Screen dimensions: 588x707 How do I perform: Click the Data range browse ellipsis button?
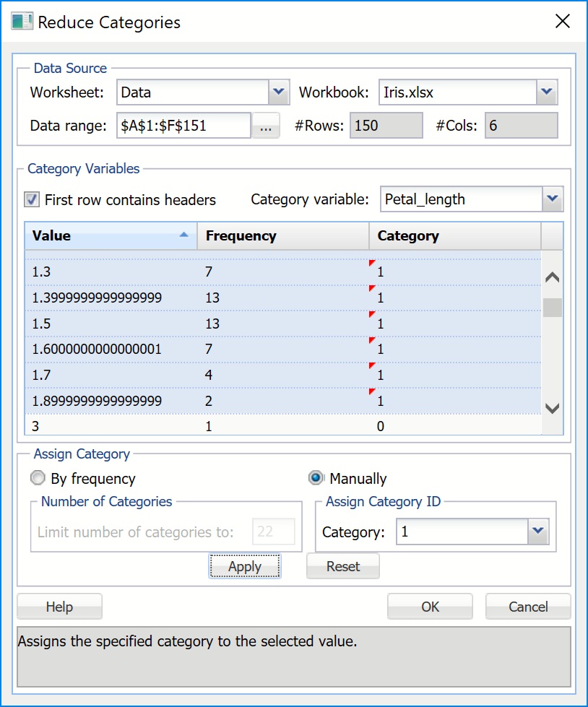(x=265, y=126)
